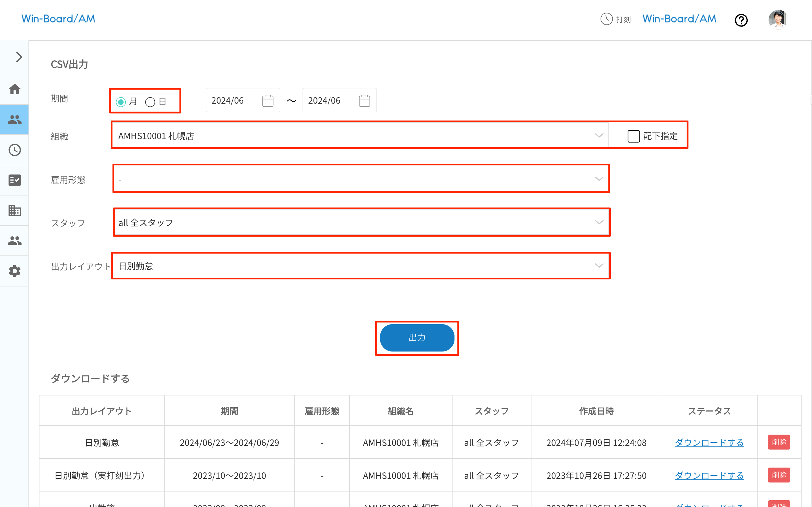Click ダウンロードする for the 2024/06/23 row

pyautogui.click(x=709, y=442)
